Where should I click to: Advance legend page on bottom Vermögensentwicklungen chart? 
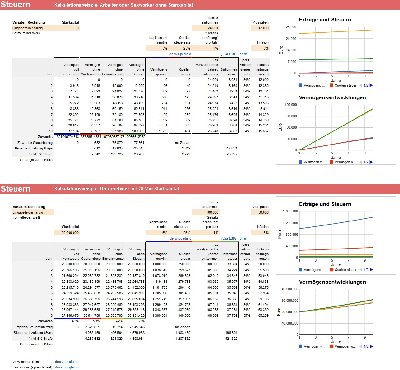click(x=372, y=347)
